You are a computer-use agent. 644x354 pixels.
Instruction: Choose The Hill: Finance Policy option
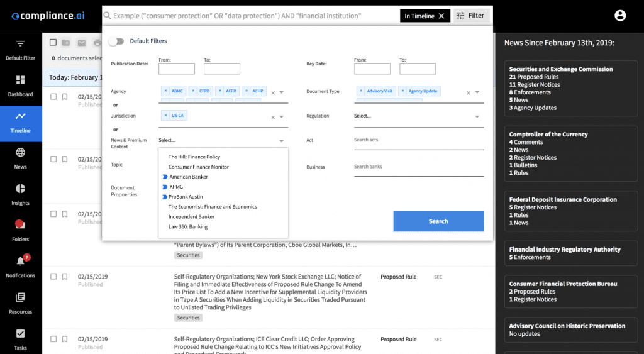(194, 157)
